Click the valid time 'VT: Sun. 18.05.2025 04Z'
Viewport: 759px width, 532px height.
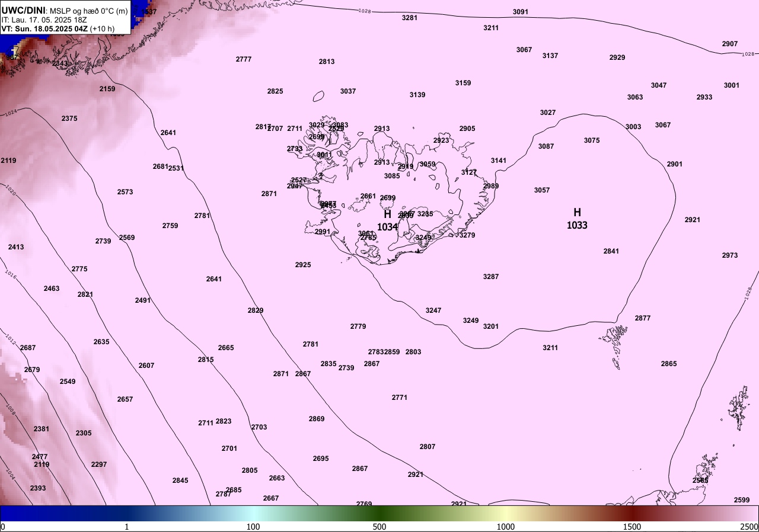pyautogui.click(x=45, y=28)
